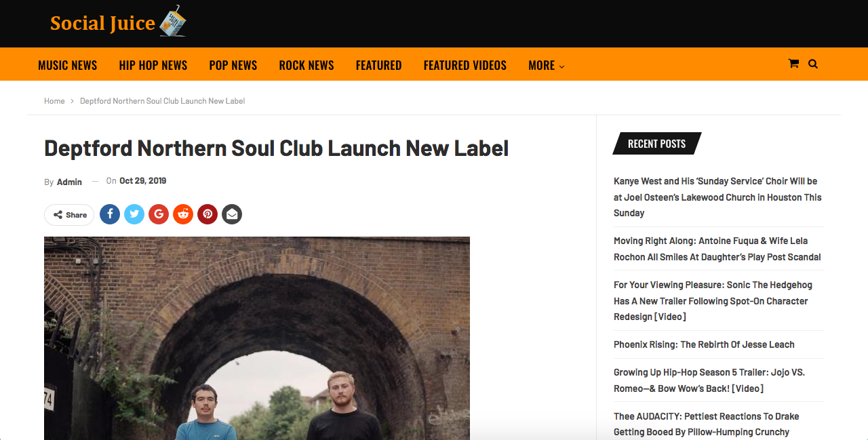Screen dimensions: 868x440
Task: Open Kanye West Sunday Service post
Action: click(x=717, y=197)
